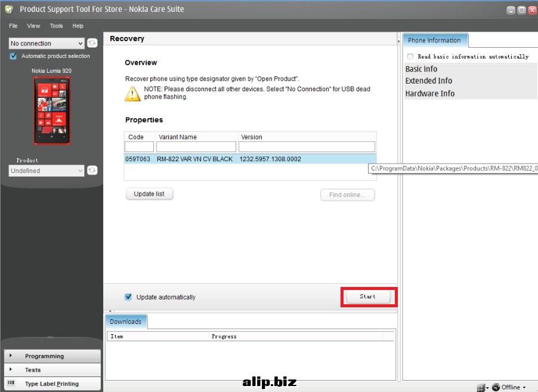Close the Nokia Care Suite window

coord(533,10)
